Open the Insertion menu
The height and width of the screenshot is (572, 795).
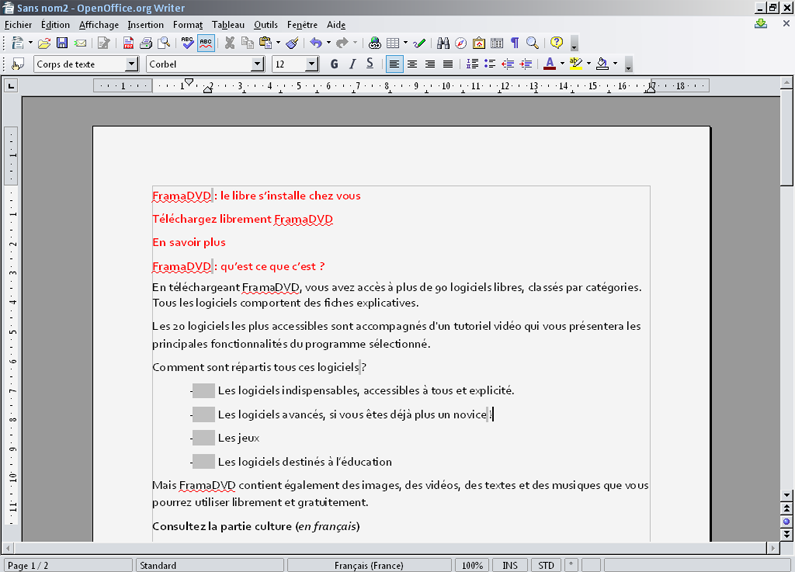(146, 25)
